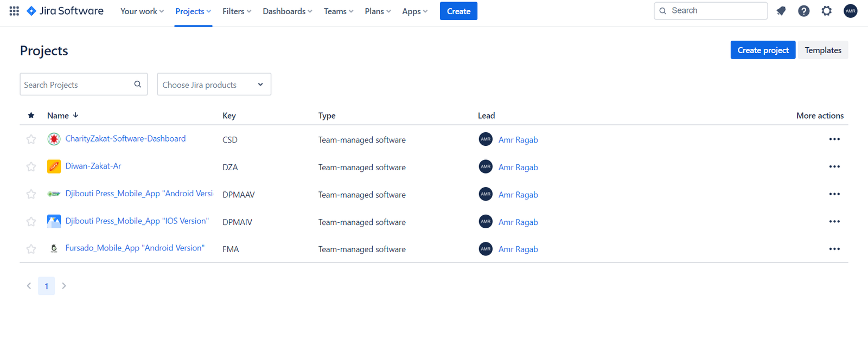
Task: Click the Jira Software logo
Action: coord(65,11)
